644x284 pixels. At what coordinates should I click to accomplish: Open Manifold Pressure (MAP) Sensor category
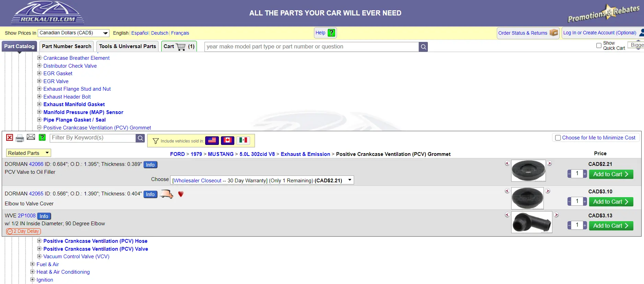[83, 112]
